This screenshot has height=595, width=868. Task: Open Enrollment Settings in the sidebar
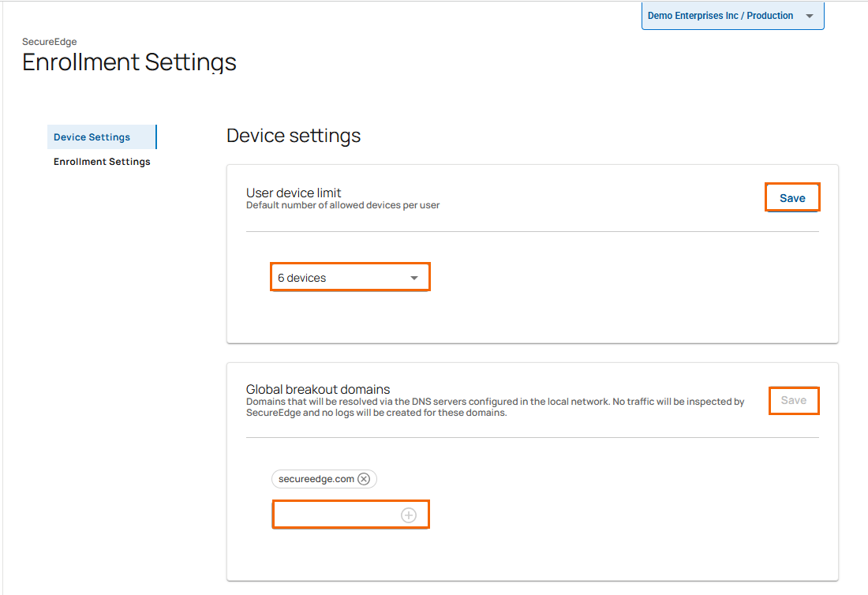click(102, 162)
